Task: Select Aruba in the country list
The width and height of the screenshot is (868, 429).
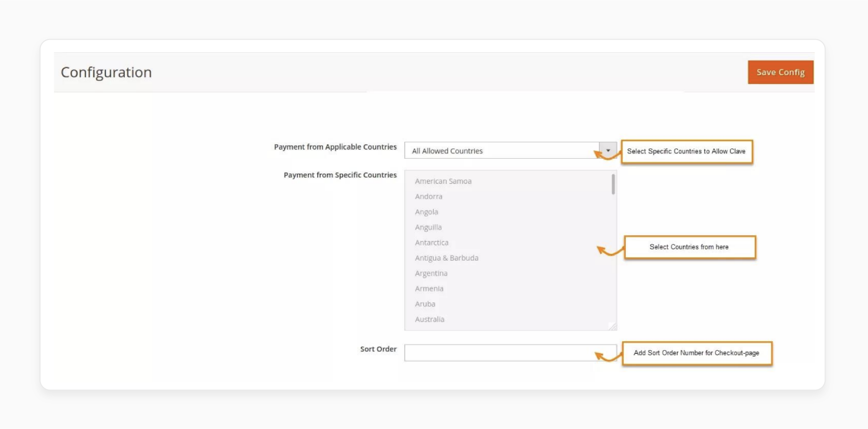Action: (425, 304)
